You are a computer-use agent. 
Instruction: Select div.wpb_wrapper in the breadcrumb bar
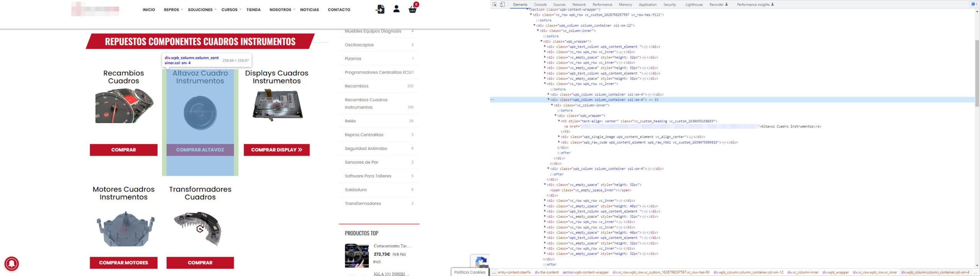tap(836, 273)
